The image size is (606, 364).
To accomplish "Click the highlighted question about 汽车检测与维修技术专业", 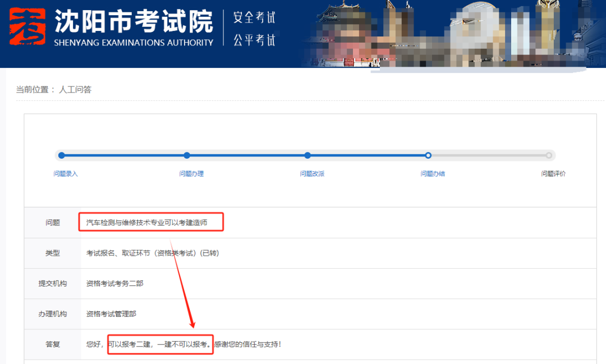I will 150,222.
